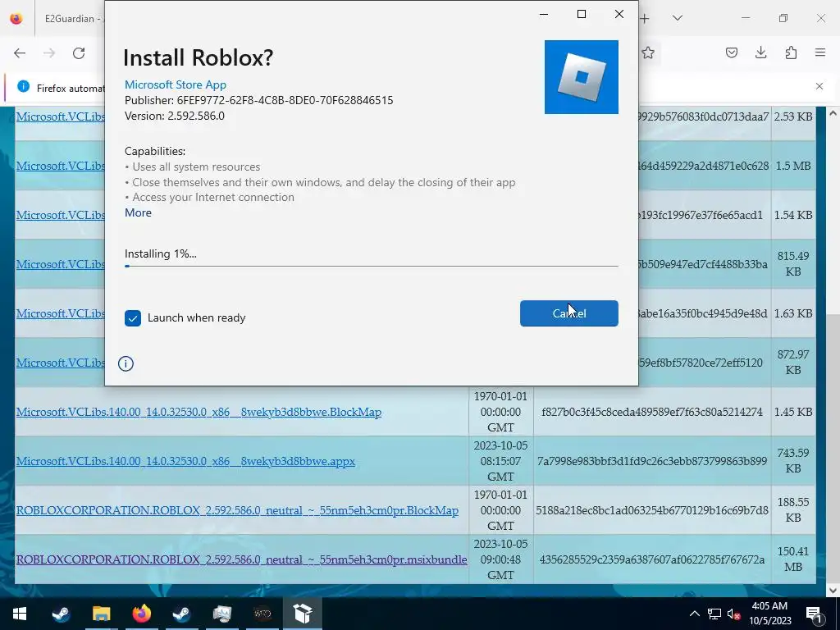Screen dimensions: 840x630
Task: Download ROBLOX neutral BlockMap link
Action: [237, 510]
